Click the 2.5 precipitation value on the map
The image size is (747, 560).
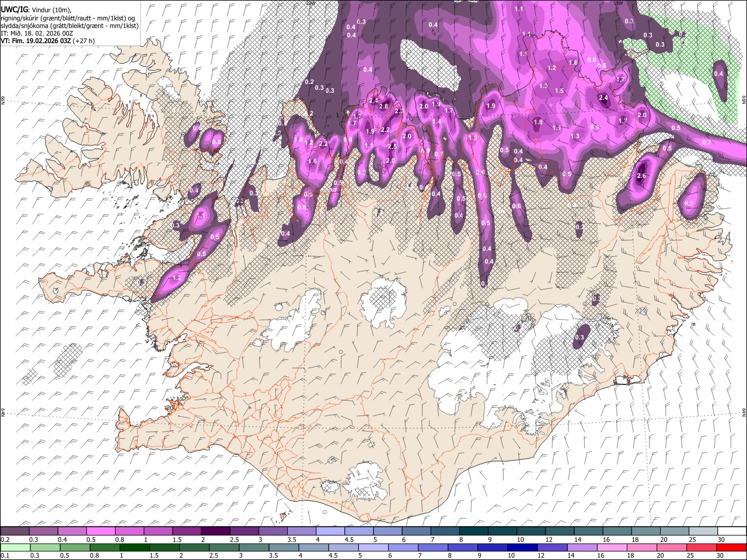(392, 147)
